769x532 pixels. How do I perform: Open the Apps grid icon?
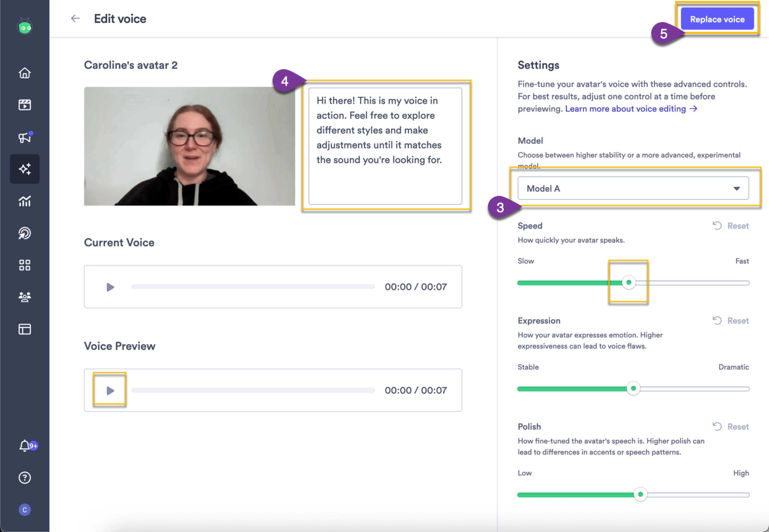click(x=25, y=265)
